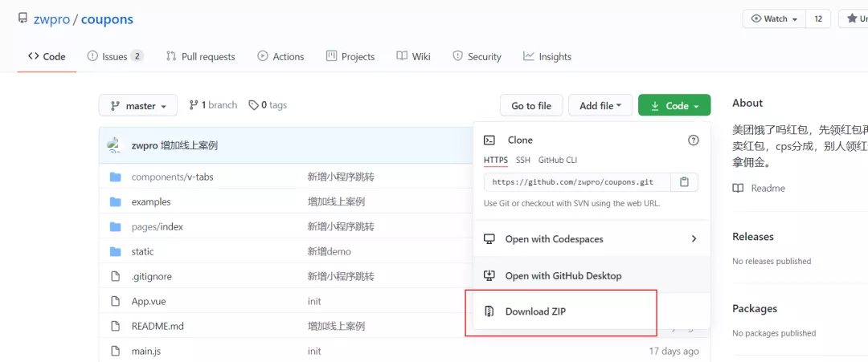Switch to the SSH clone tab
Screen dimensions: 868x362
pos(523,161)
